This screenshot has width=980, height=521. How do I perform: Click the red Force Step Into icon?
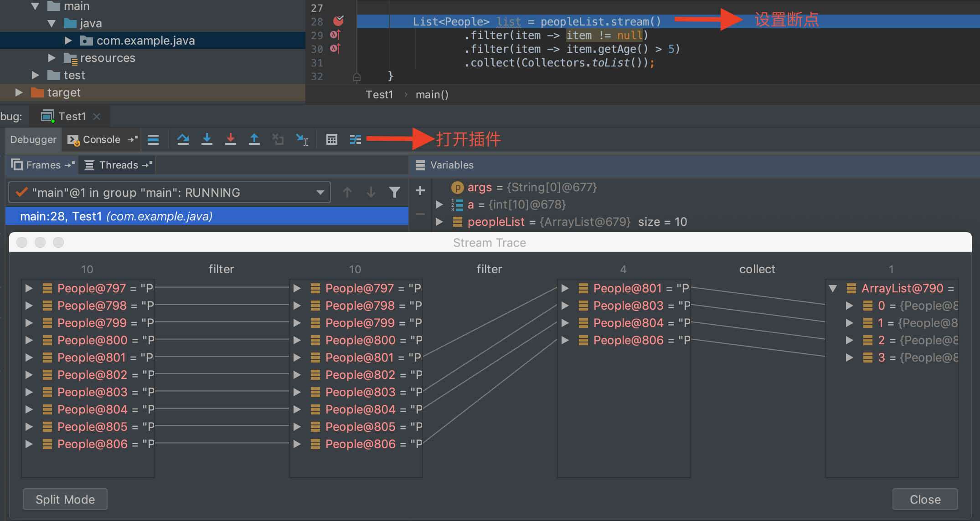click(231, 139)
